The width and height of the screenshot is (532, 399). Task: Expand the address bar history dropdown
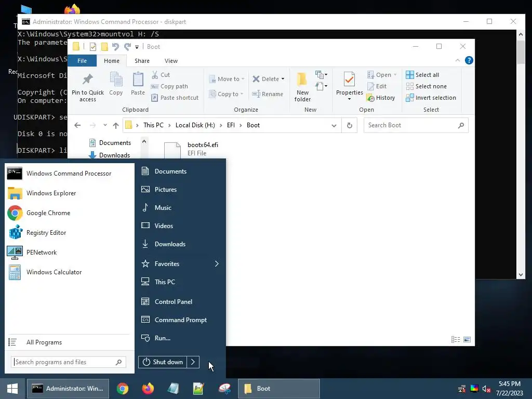click(334, 126)
